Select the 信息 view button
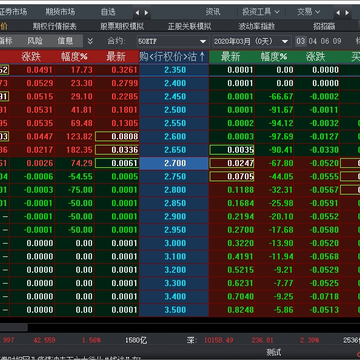This screenshot has width=360, height=360. [x=65, y=41]
